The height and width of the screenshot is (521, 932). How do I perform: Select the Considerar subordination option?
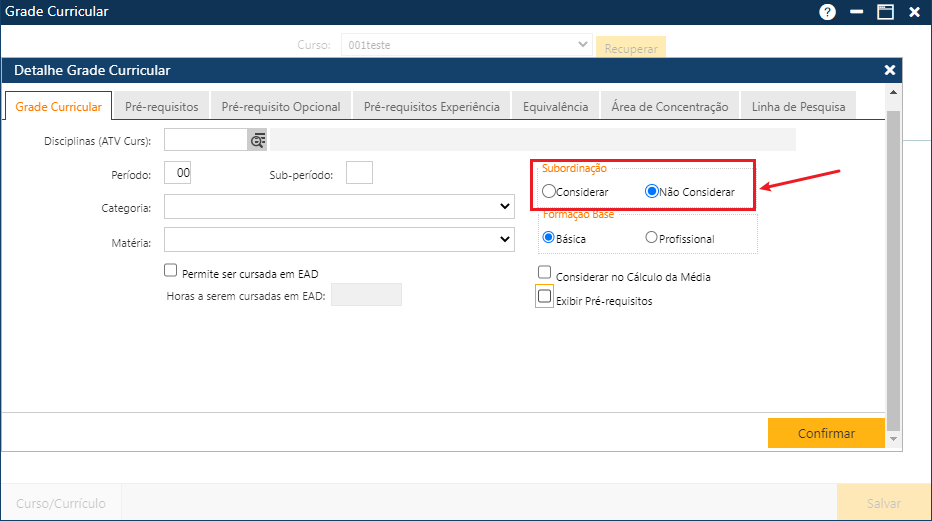pyautogui.click(x=548, y=191)
